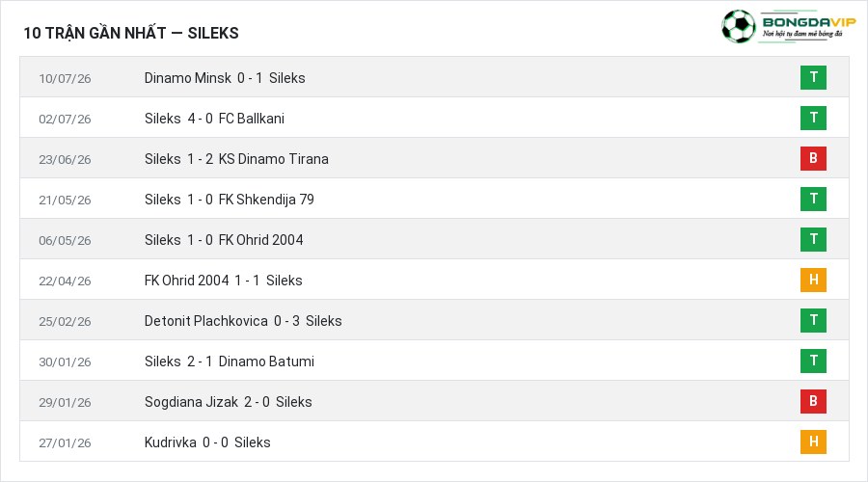Select the orange H badge for Kudrivka match
868x482 pixels.
point(813,442)
